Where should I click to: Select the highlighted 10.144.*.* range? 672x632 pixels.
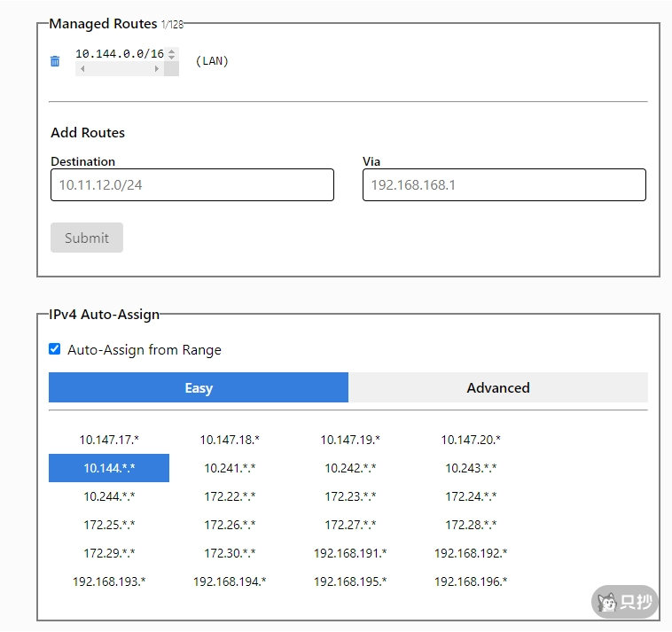pyautogui.click(x=109, y=468)
